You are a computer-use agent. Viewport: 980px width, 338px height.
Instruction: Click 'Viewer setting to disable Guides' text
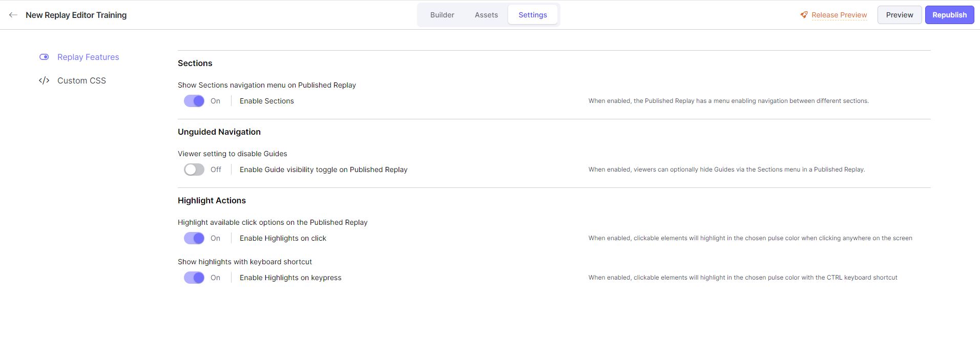233,154
